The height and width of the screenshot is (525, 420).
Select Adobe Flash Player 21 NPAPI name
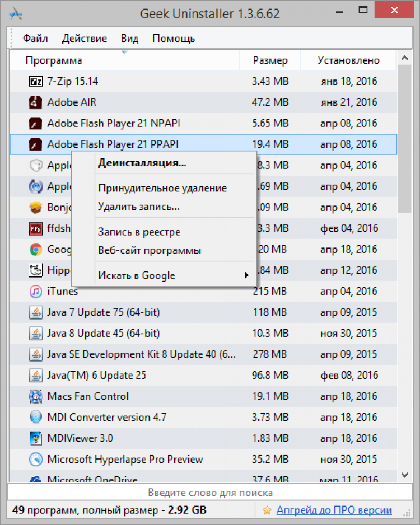pos(114,123)
